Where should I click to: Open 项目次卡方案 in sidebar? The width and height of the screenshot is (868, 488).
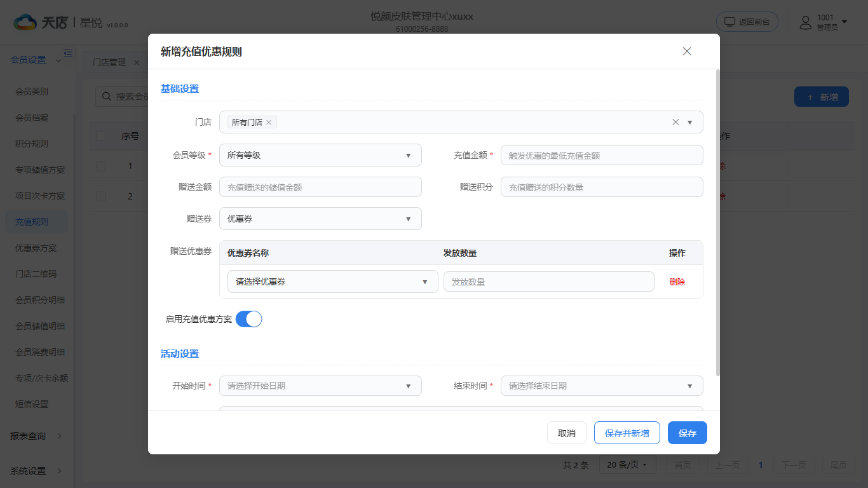40,196
